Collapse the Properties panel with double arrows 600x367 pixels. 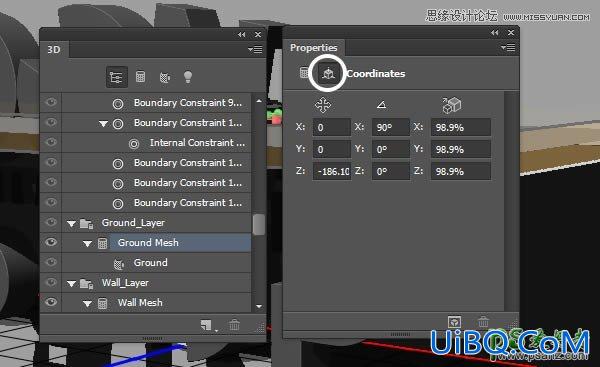495,33
